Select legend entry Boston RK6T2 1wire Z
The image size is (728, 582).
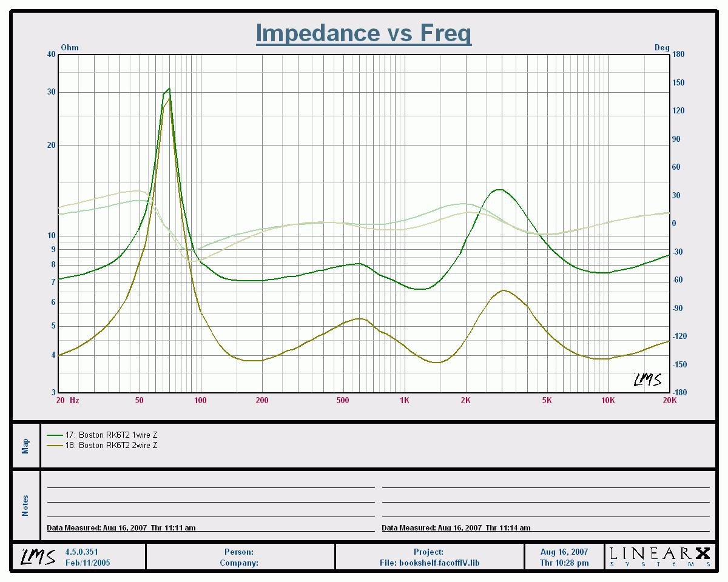click(112, 435)
